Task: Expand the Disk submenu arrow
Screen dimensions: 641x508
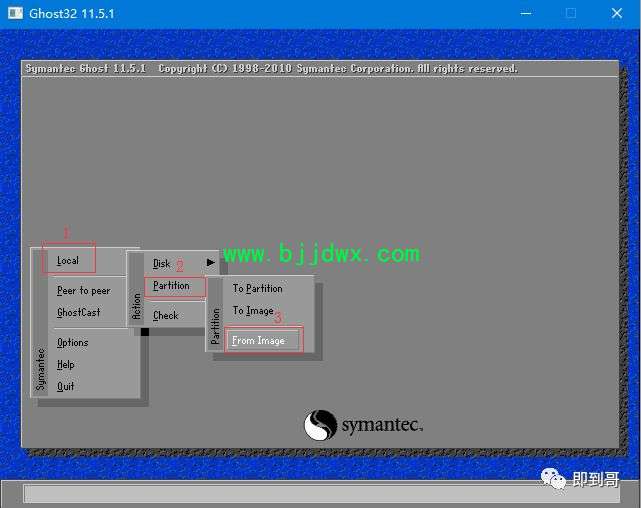Action: click(211, 262)
